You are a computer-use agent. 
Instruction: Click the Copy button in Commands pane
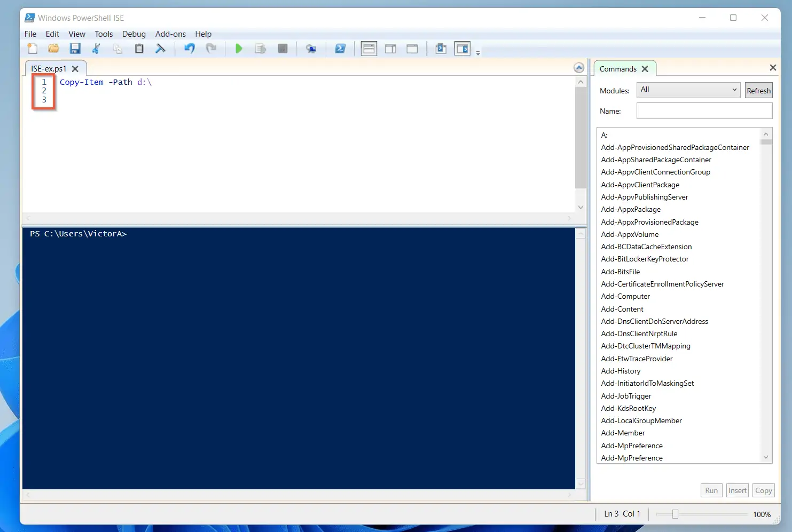[x=763, y=490]
